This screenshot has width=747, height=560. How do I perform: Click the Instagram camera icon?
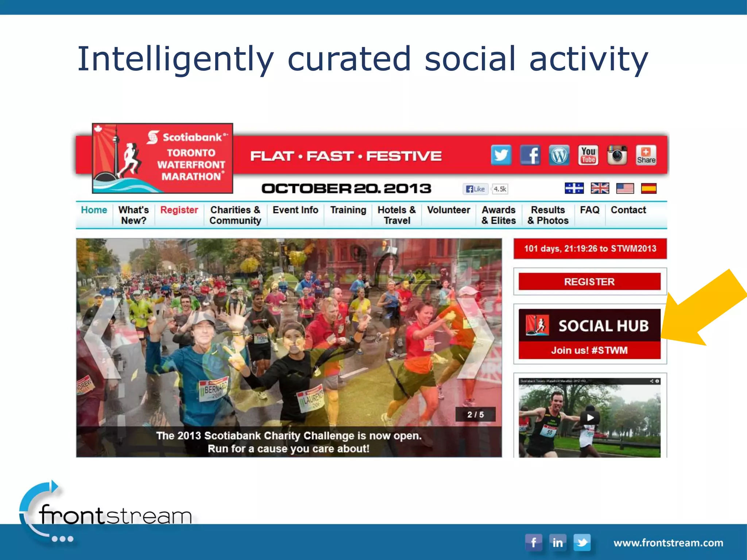(x=617, y=155)
